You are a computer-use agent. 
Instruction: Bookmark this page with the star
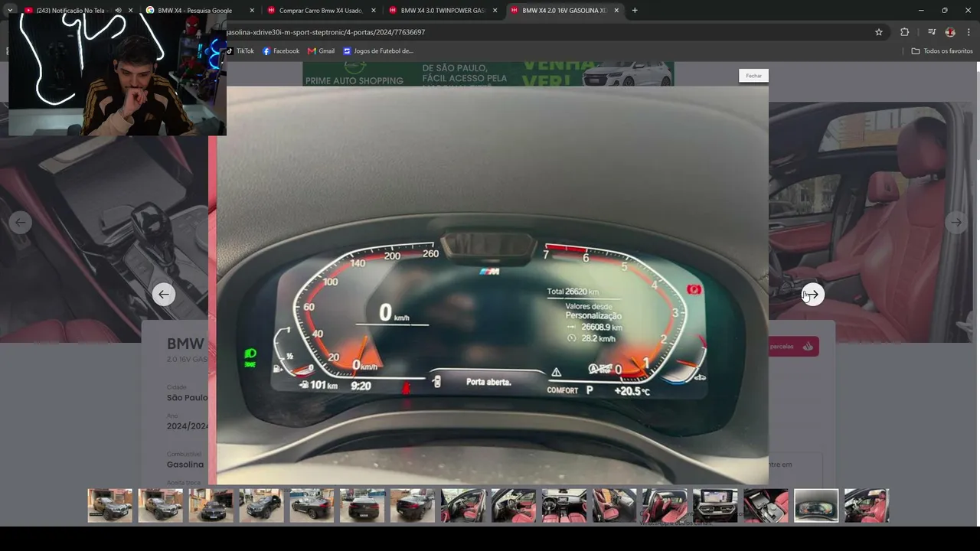879,32
